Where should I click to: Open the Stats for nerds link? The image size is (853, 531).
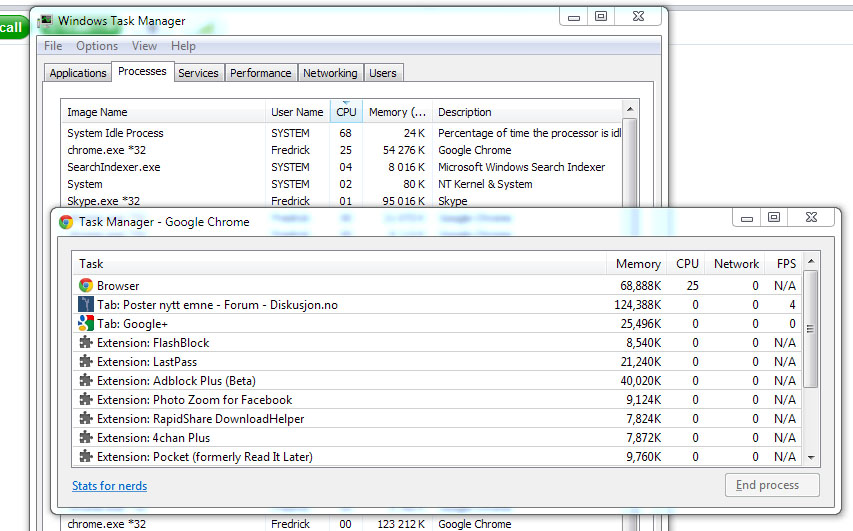(109, 486)
